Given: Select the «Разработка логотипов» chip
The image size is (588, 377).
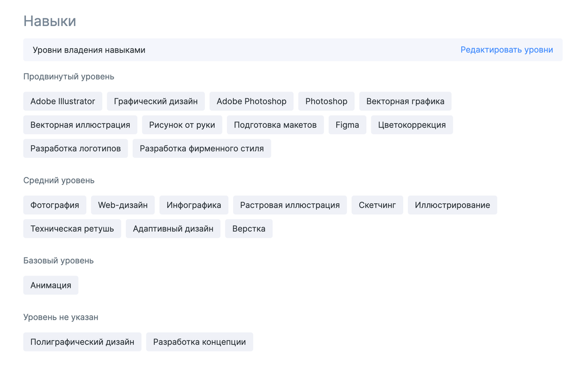Looking at the screenshot, I should pos(75,148).
